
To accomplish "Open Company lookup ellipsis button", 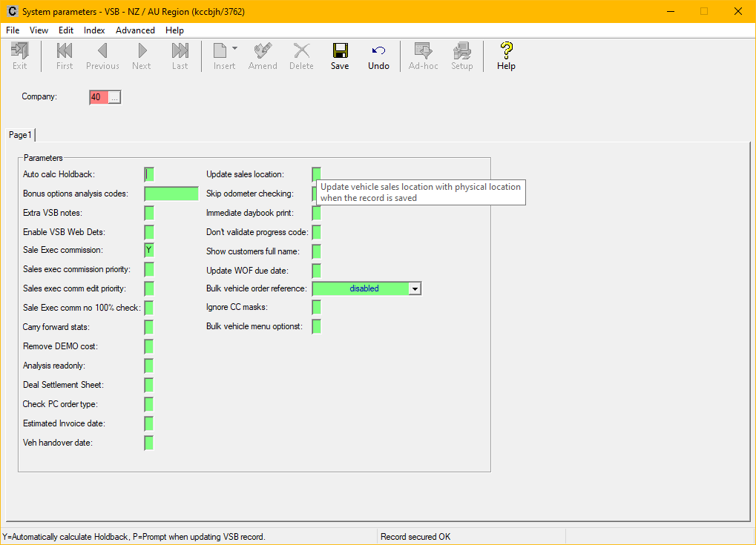I will pyautogui.click(x=114, y=97).
